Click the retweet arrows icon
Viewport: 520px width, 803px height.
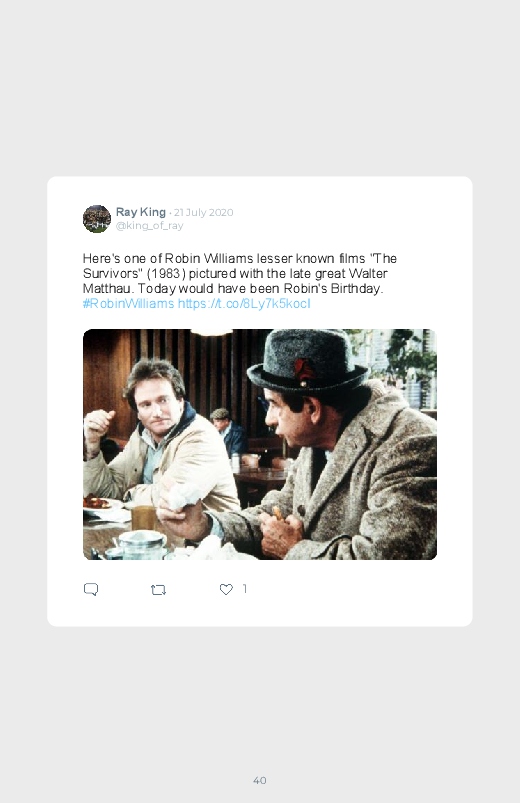158,590
